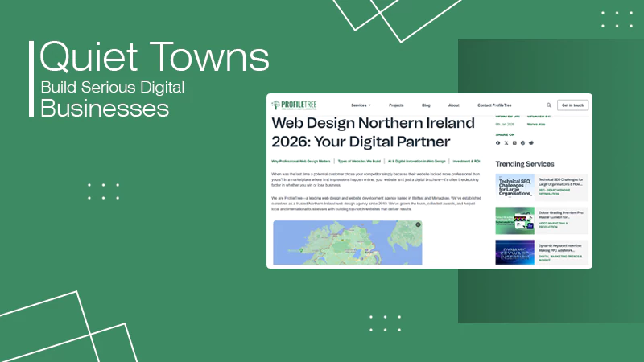Screen dimensions: 644x362
Task: Open the Contact ProfileTree menu item
Action: click(x=494, y=105)
